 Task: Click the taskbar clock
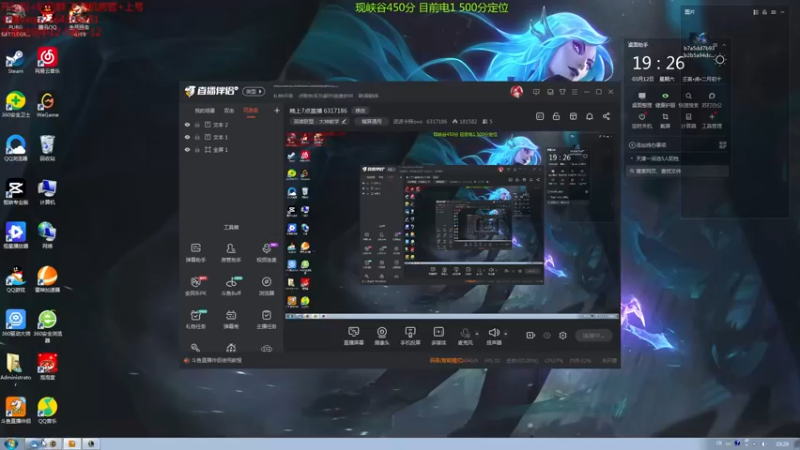point(782,444)
